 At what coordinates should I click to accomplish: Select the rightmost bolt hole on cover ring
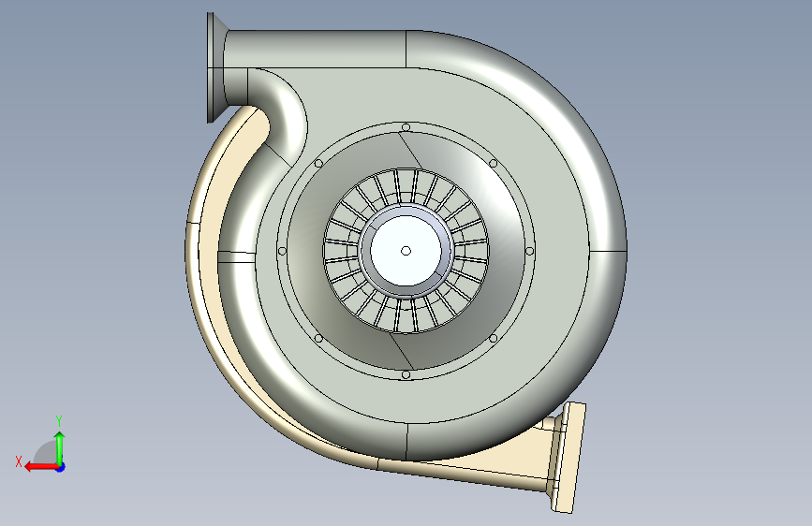(530, 251)
